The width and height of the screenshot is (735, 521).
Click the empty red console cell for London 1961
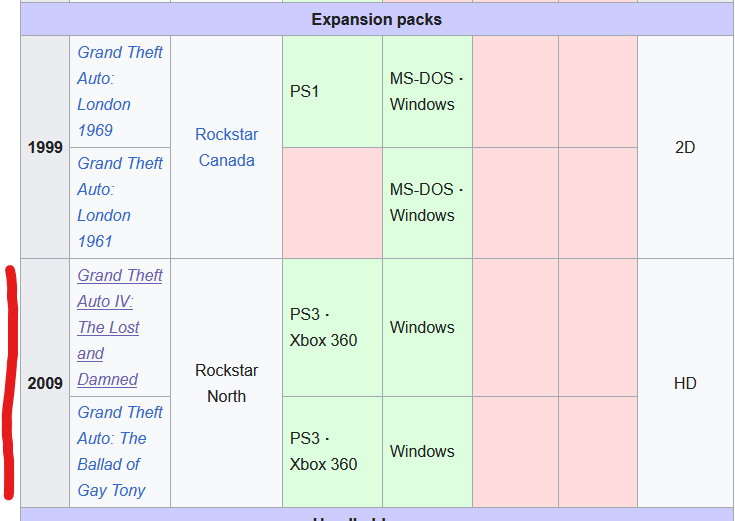click(332, 203)
